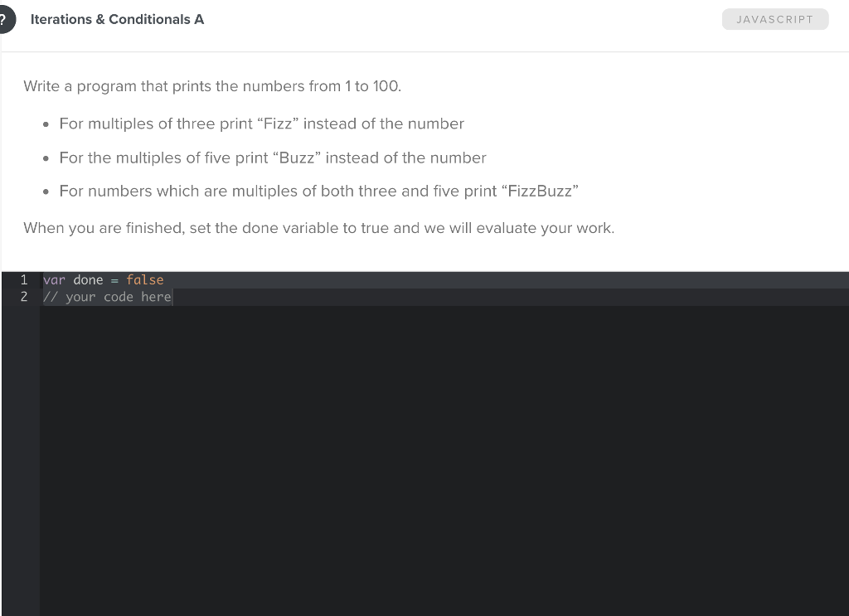Click the question mark help icon
849x616 pixels.
click(4, 18)
